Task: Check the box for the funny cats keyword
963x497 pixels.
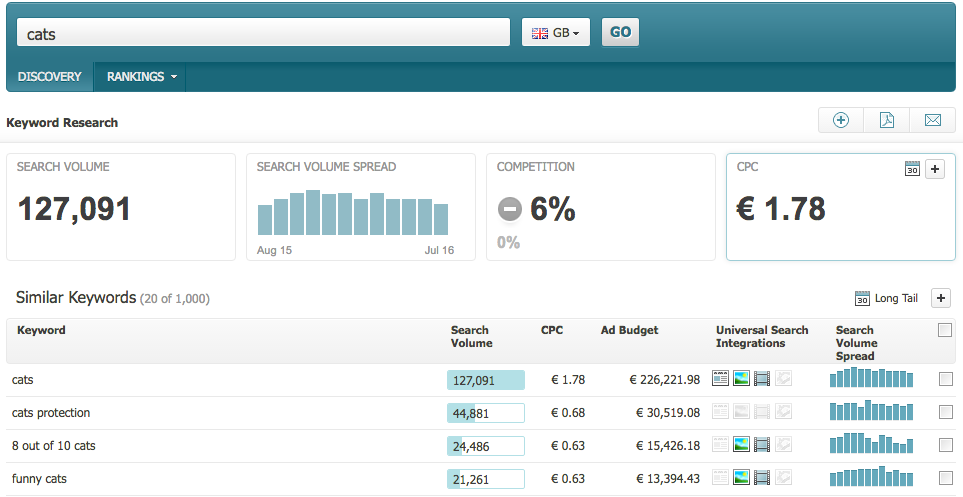Action: coord(946,478)
